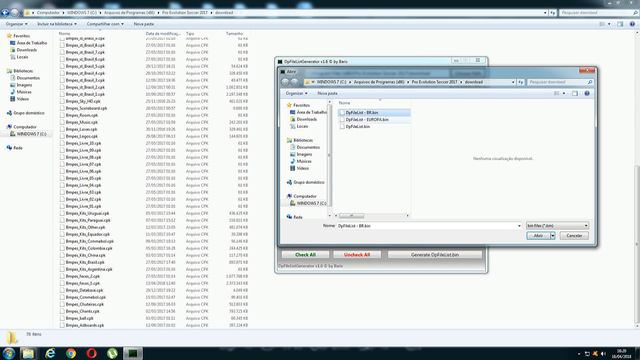Toggle Explorer preview pane icon
640x360 pixels.
pos(620,24)
